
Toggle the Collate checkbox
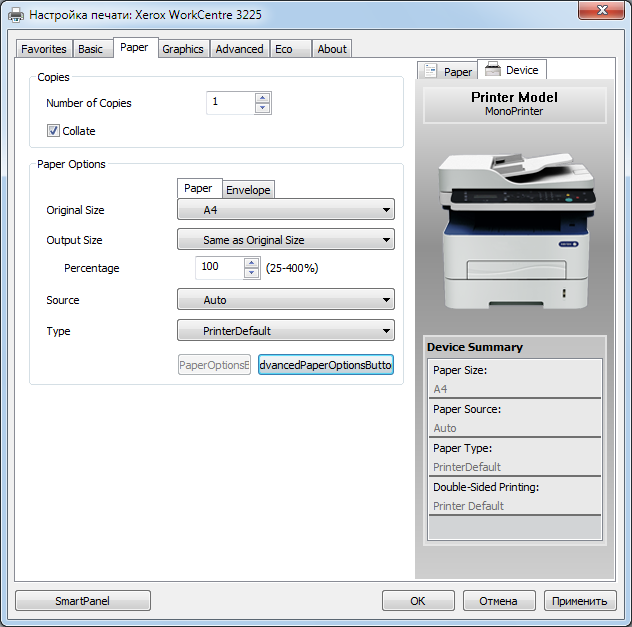tap(53, 131)
